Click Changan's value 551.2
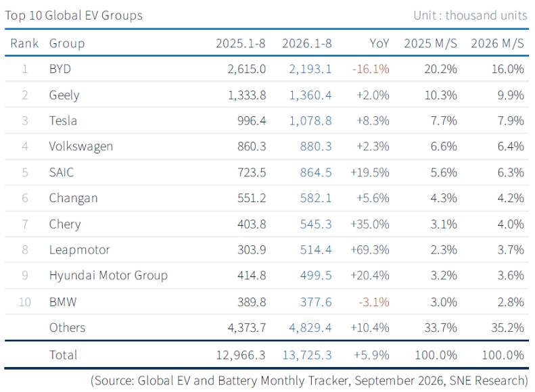The image size is (535, 392). click(252, 198)
